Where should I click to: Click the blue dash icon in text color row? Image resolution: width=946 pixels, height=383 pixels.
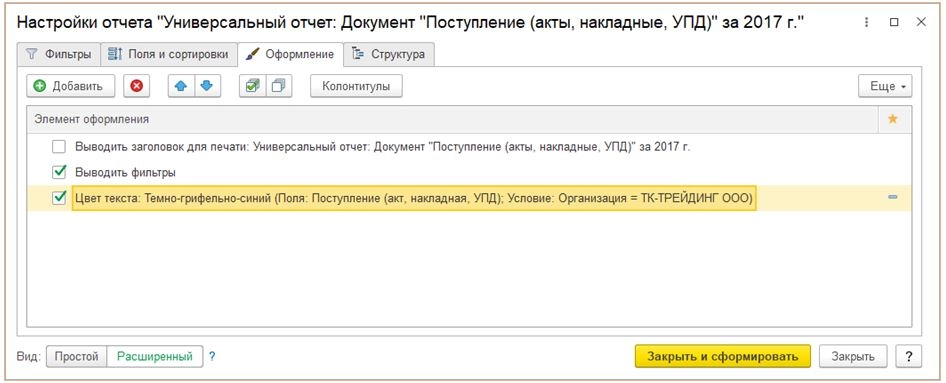(893, 197)
